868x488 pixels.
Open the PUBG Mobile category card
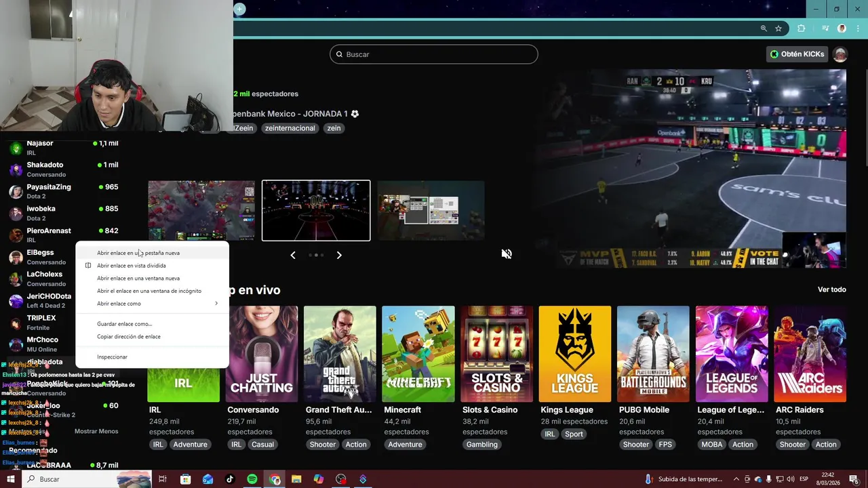pos(653,354)
